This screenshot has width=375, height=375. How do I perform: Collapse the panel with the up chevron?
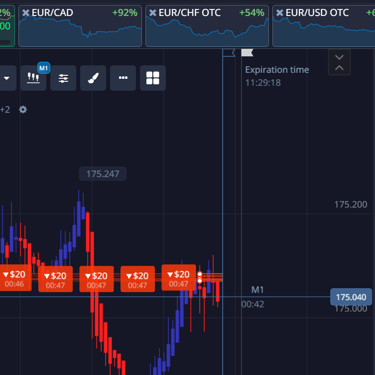(x=339, y=68)
